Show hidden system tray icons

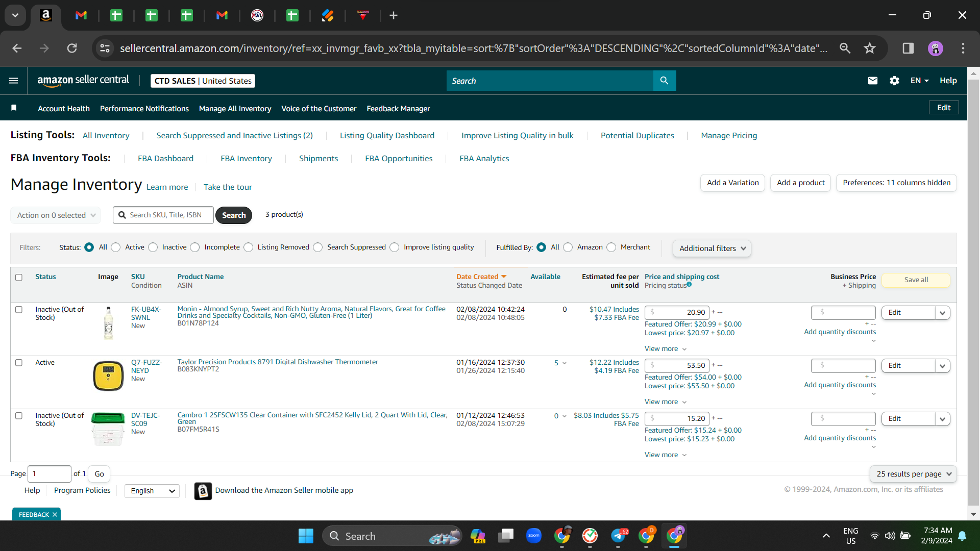pyautogui.click(x=826, y=536)
